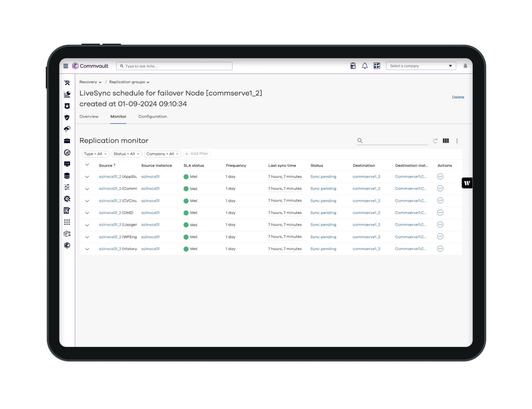Expand all rows using header chevron
532x409 pixels.
(x=87, y=165)
